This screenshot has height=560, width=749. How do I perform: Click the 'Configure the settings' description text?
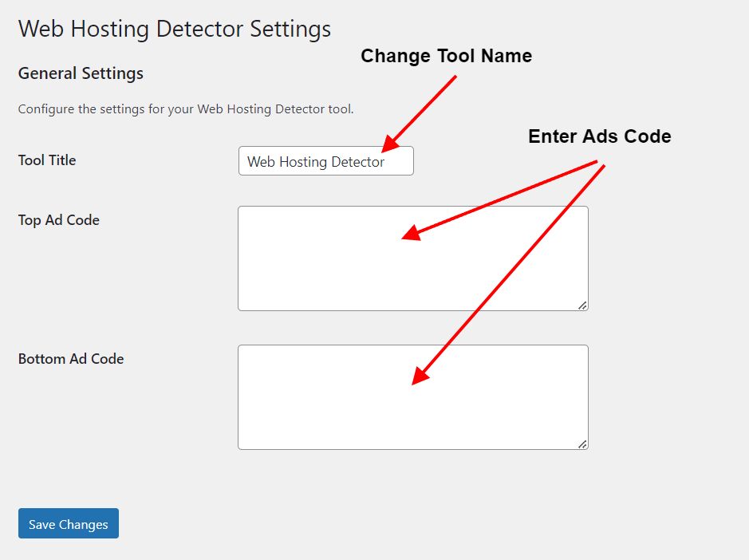pos(186,109)
